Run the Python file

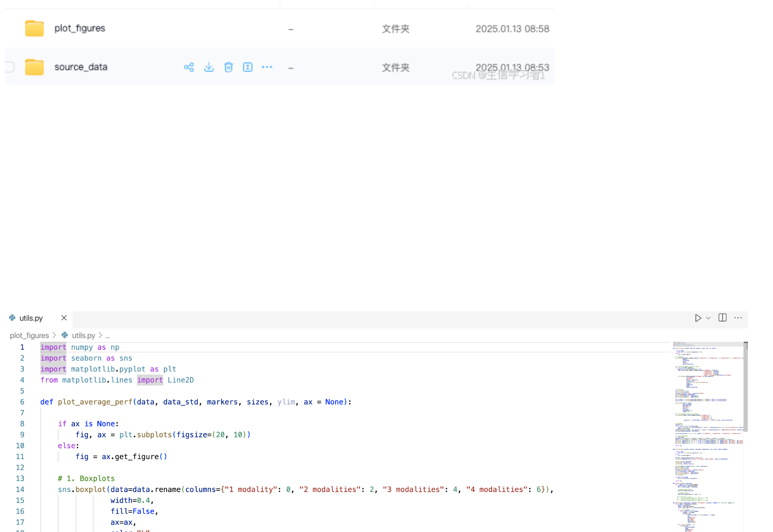[x=698, y=318]
